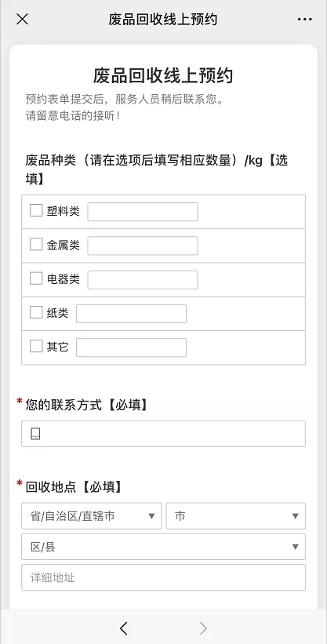Screen dimensions: 327x644
Task: Open the 区/县 dropdown
Action: pyautogui.click(x=163, y=547)
